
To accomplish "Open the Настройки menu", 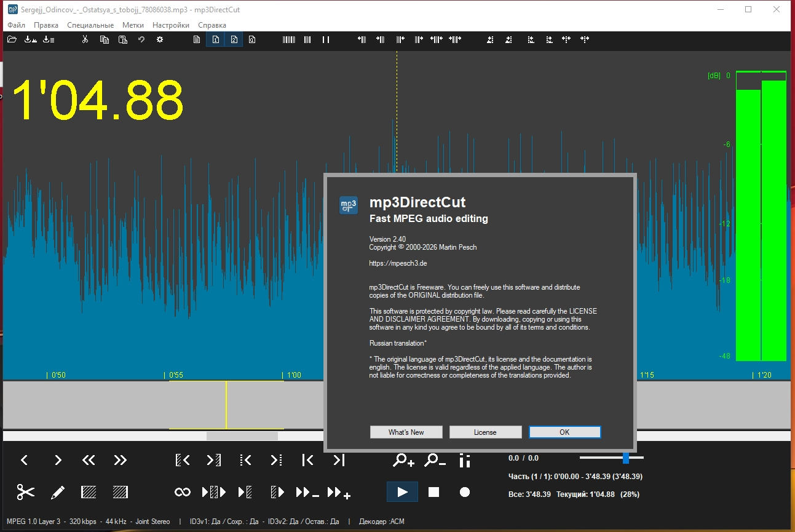I will (170, 25).
